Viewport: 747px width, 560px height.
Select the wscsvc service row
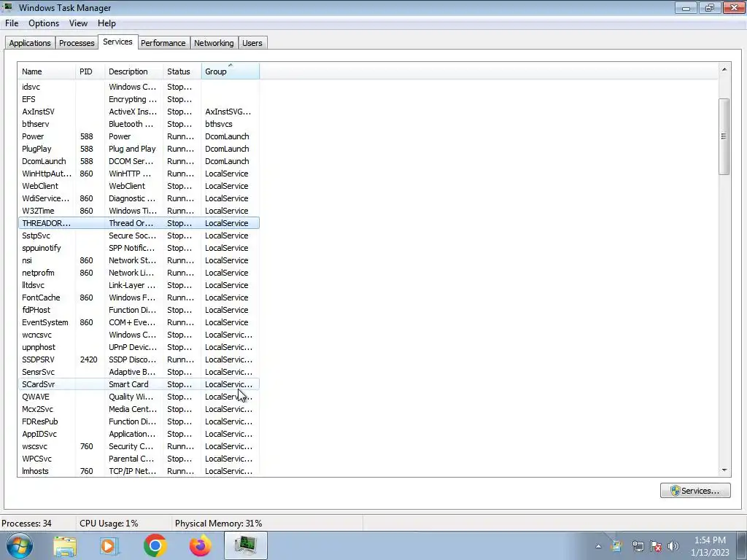click(139, 446)
